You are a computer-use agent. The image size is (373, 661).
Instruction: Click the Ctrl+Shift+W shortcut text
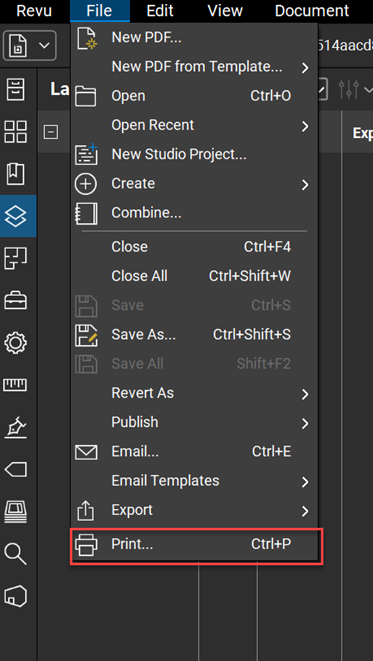pyautogui.click(x=250, y=276)
